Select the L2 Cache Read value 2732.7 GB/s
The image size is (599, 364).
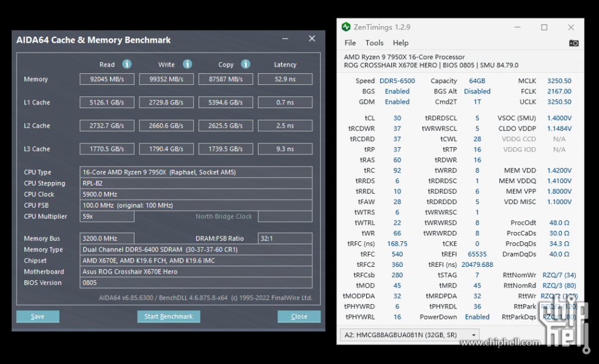click(x=107, y=126)
